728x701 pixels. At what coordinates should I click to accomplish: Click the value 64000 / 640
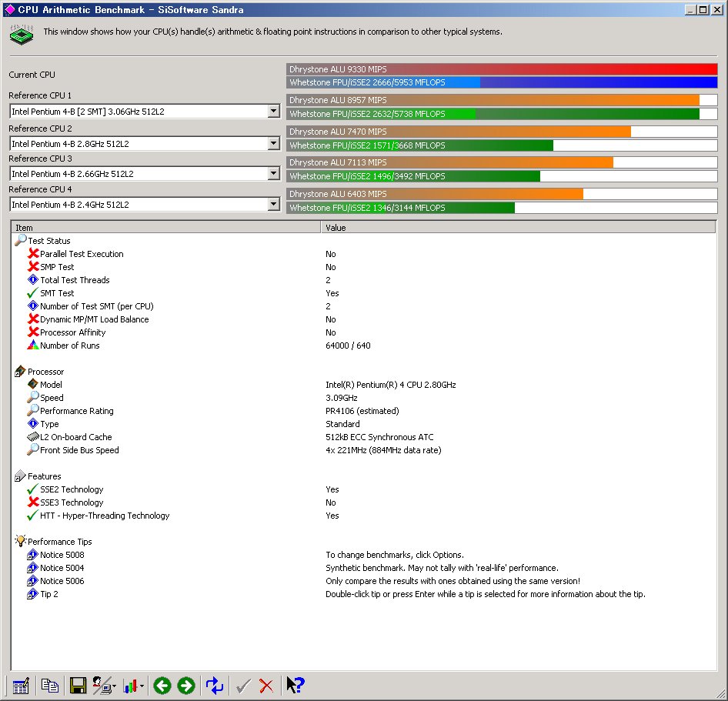point(348,345)
